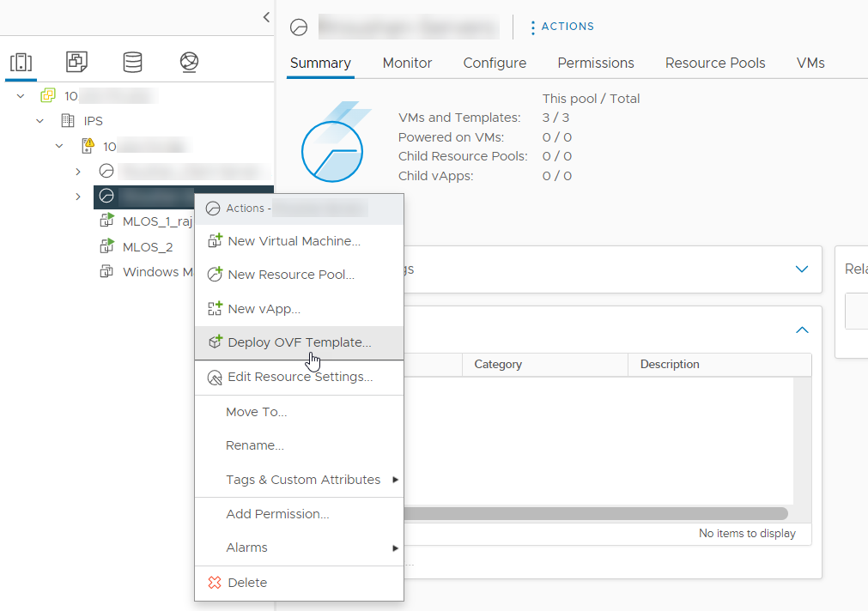Image resolution: width=868 pixels, height=611 pixels.
Task: Expand the selected resource pool node
Action: [78, 197]
